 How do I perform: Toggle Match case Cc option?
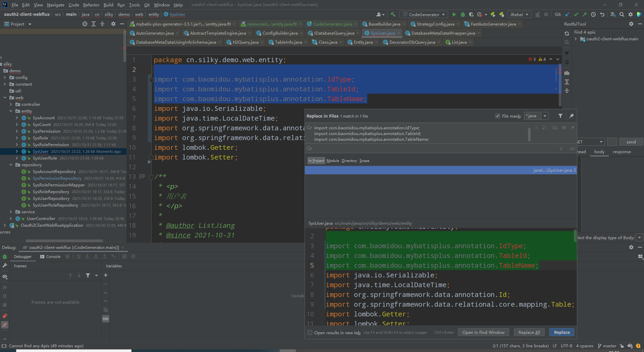(x=555, y=128)
